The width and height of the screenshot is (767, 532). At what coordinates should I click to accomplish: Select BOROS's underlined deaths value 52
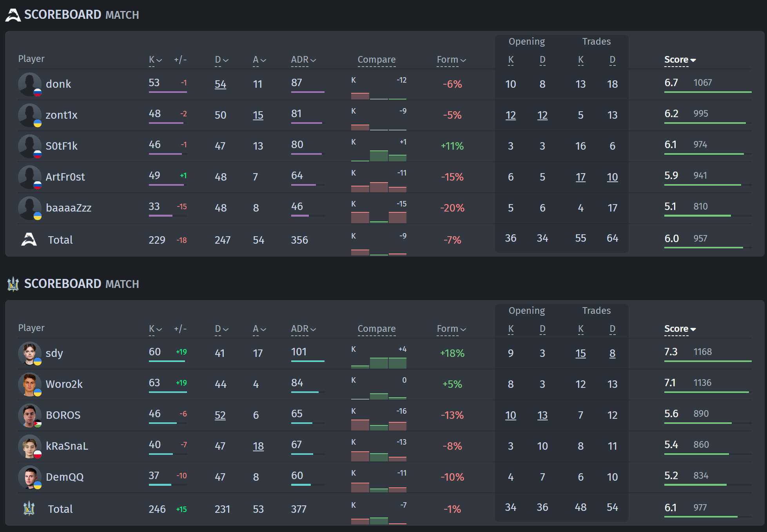coord(220,415)
